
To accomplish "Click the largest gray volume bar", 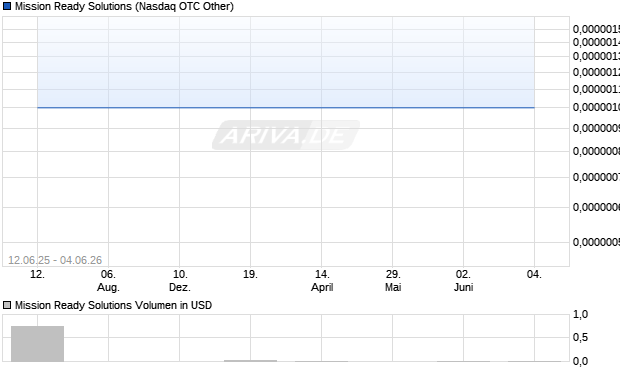I will coord(38,344).
